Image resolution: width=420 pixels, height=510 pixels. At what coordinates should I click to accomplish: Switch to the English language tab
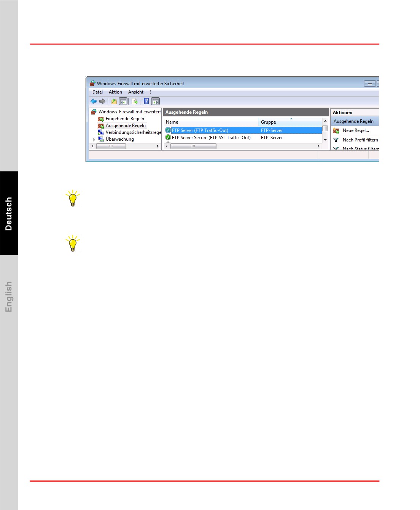coord(9,297)
